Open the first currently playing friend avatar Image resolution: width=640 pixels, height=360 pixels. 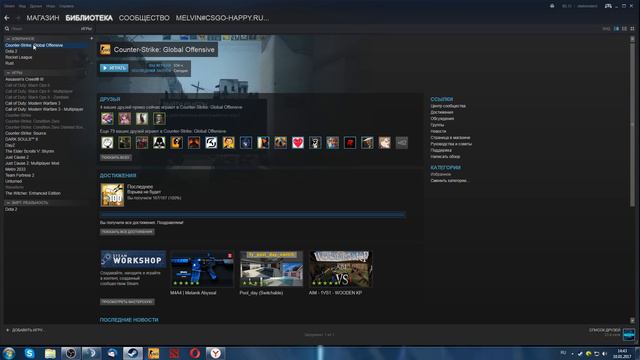point(107,118)
